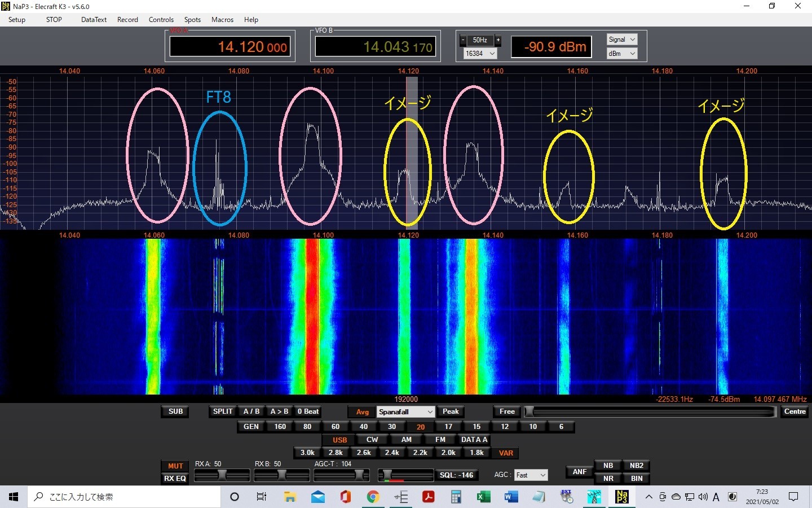Click the OneDrive cloud tray icon
This screenshot has width=812, height=508.
(x=676, y=497)
